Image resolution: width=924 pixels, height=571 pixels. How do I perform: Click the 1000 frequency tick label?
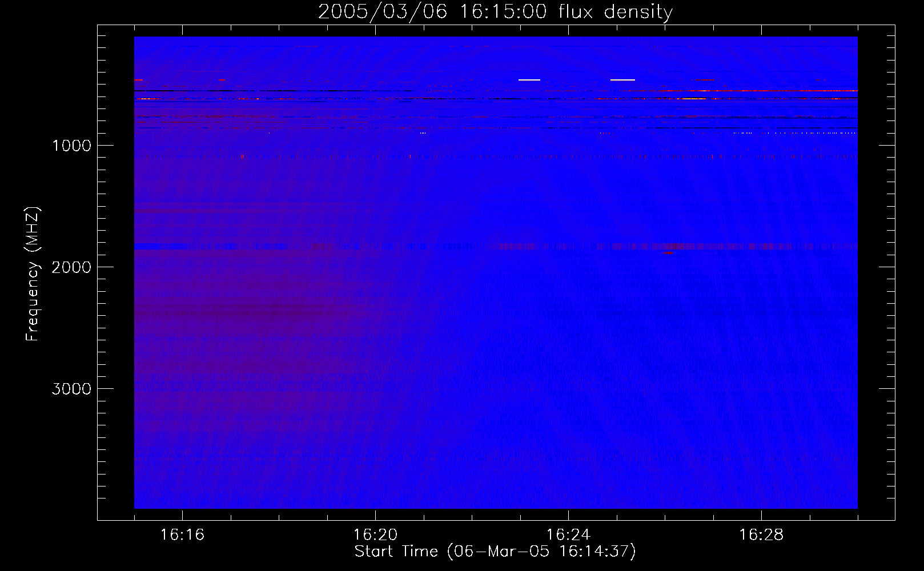pyautogui.click(x=71, y=146)
